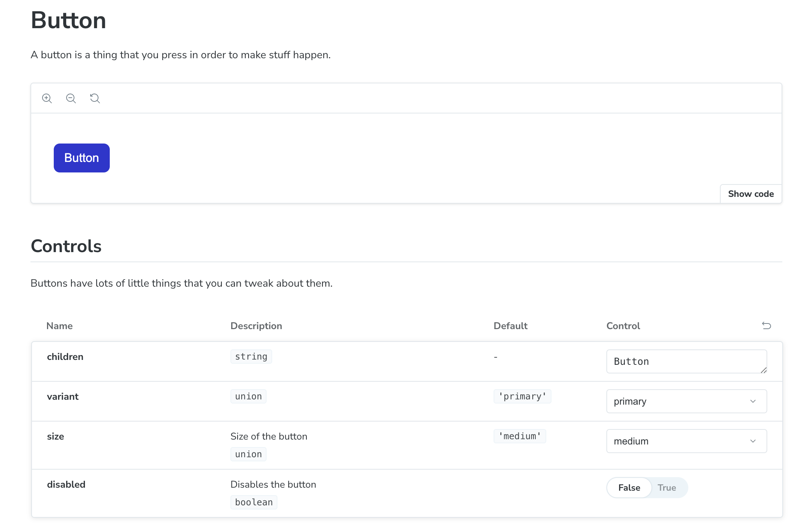The width and height of the screenshot is (812, 532).
Task: Click the union type badge for variant
Action: tap(248, 396)
